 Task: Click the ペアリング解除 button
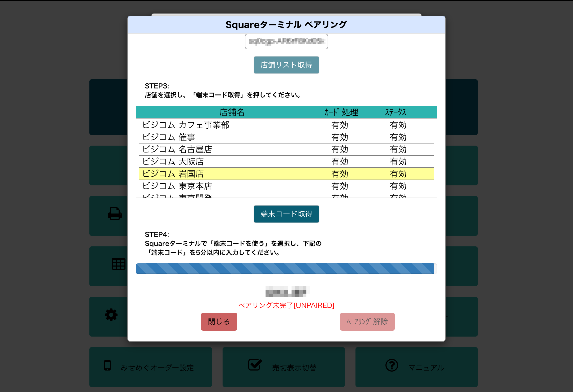(x=367, y=321)
